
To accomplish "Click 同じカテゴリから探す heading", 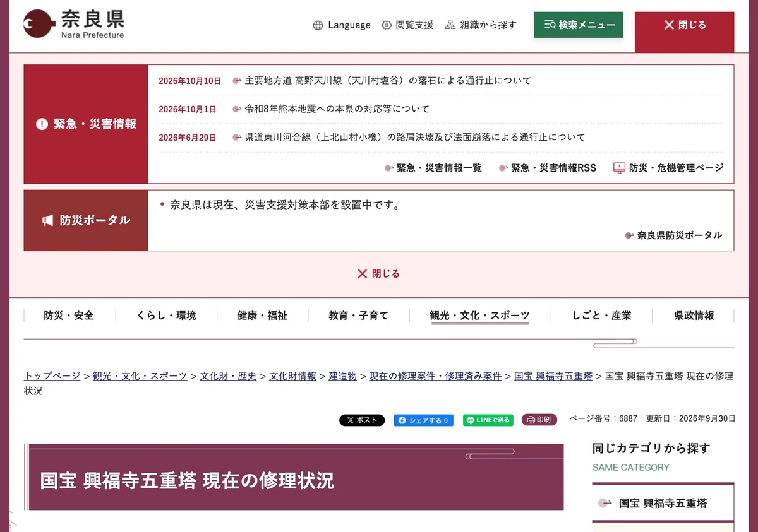I will coord(651,448).
